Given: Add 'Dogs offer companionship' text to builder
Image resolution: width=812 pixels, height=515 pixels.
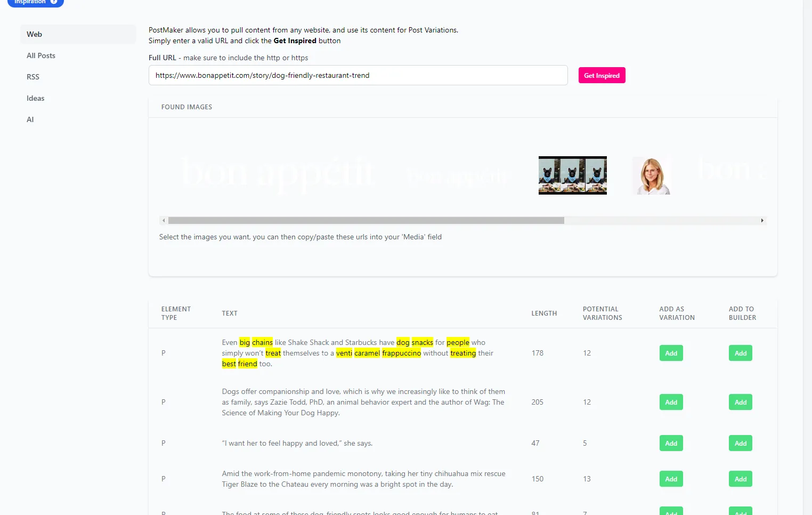Looking at the screenshot, I should (x=741, y=402).
